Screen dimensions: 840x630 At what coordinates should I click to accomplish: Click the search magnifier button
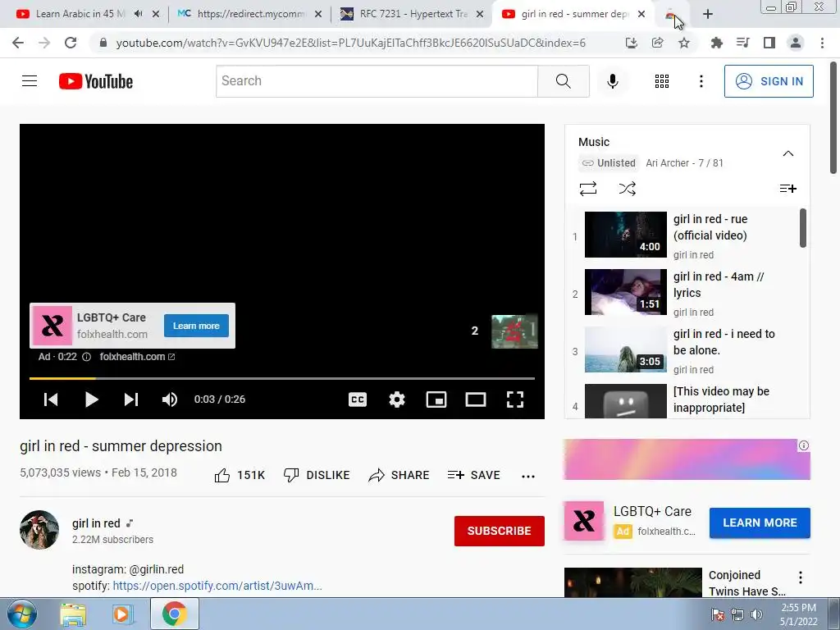pyautogui.click(x=563, y=81)
